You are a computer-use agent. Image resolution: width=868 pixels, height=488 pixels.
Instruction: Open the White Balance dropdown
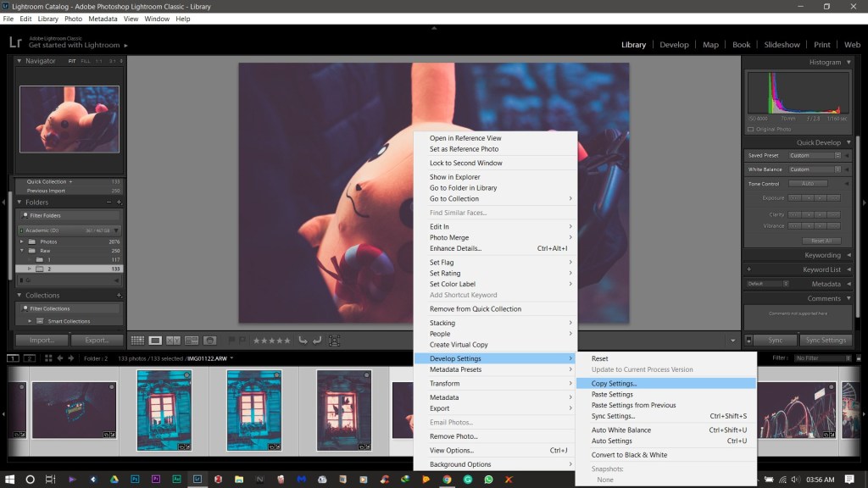[815, 169]
